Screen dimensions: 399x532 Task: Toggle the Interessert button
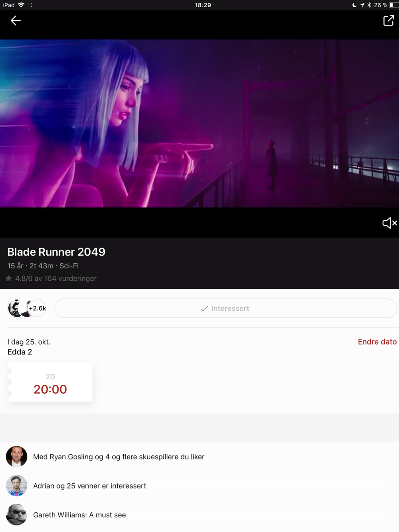pyautogui.click(x=225, y=308)
